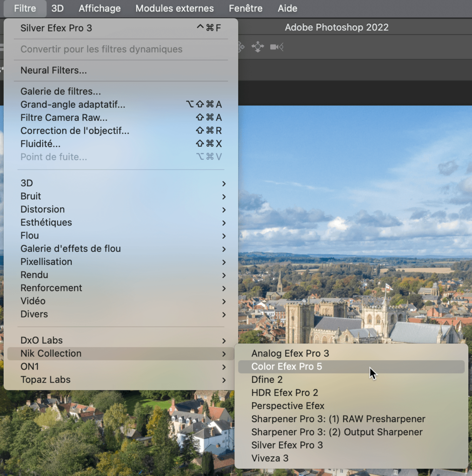The image size is (472, 476).
Task: Expand the Bruit submenu
Action: pyautogui.click(x=120, y=196)
